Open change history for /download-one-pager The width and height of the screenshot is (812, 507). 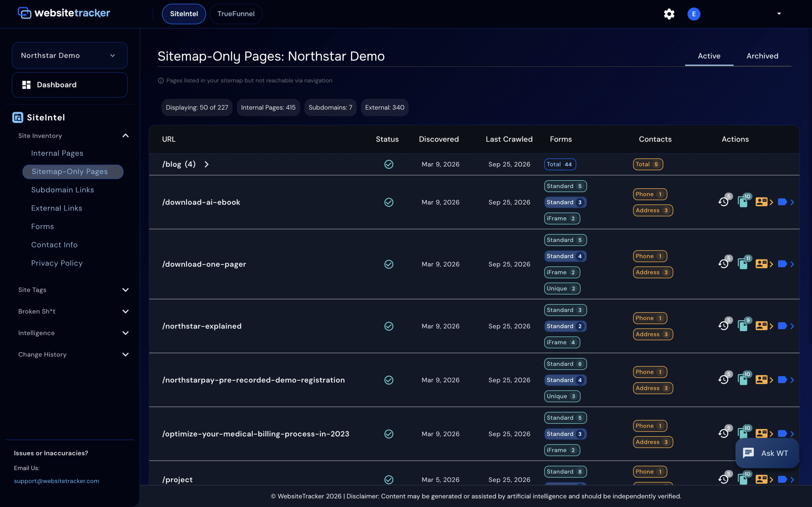pos(724,264)
